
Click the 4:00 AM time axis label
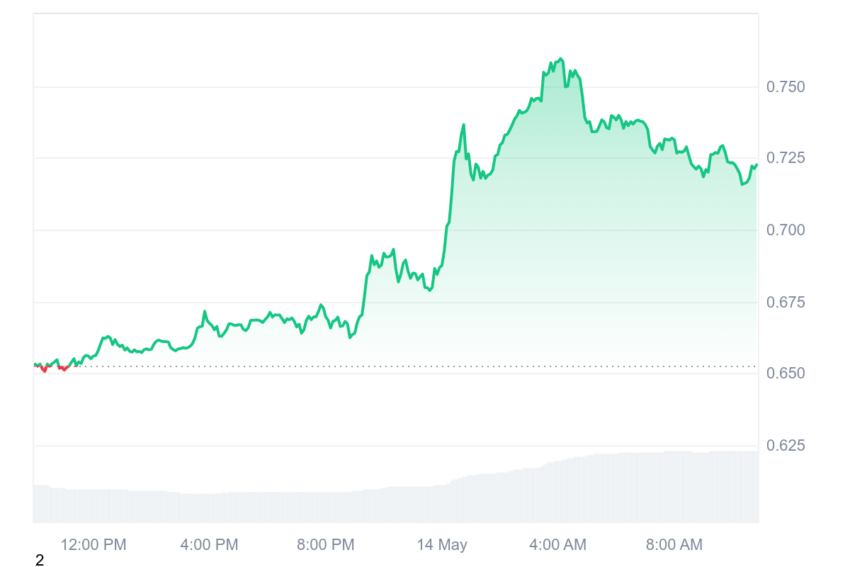pos(558,544)
